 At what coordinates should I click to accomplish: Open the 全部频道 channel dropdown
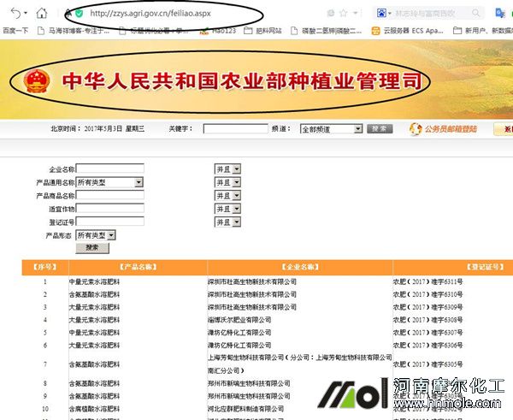(330, 129)
